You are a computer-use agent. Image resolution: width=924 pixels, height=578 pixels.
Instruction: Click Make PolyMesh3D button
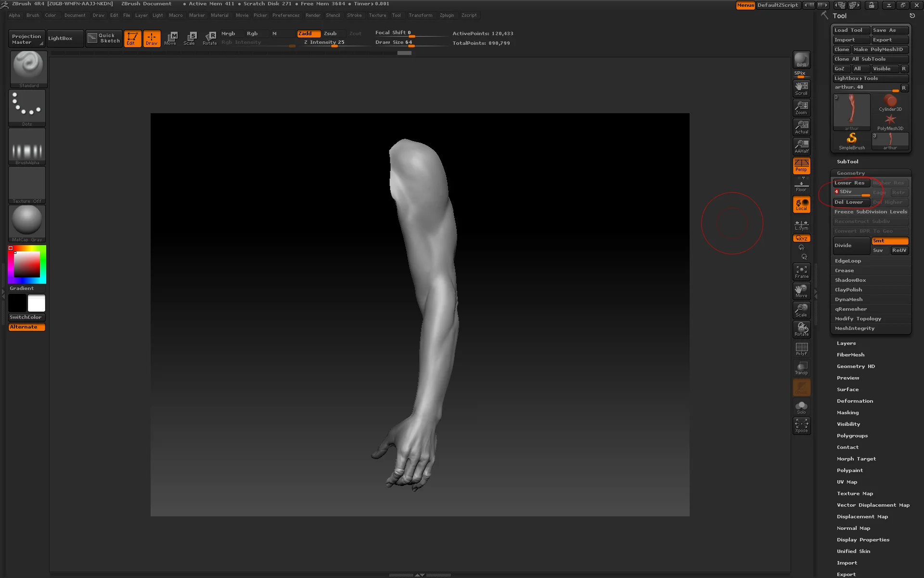880,50
